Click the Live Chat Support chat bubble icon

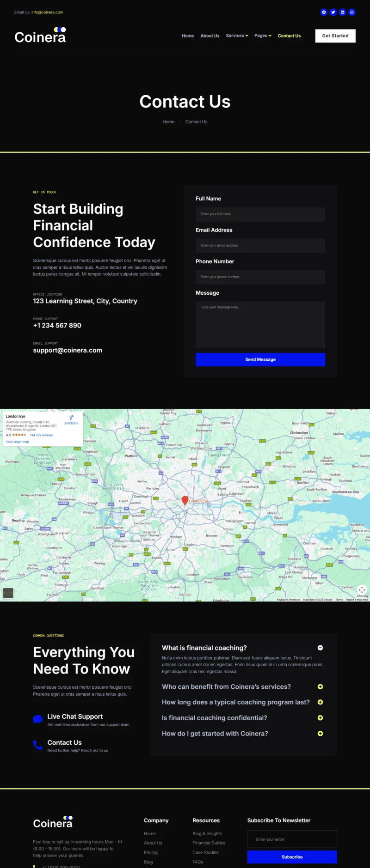38,719
